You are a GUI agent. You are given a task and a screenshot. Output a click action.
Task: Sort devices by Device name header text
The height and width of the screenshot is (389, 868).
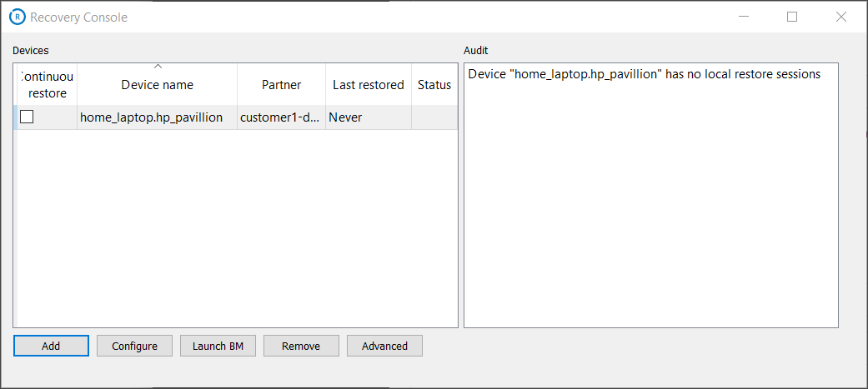pos(157,85)
